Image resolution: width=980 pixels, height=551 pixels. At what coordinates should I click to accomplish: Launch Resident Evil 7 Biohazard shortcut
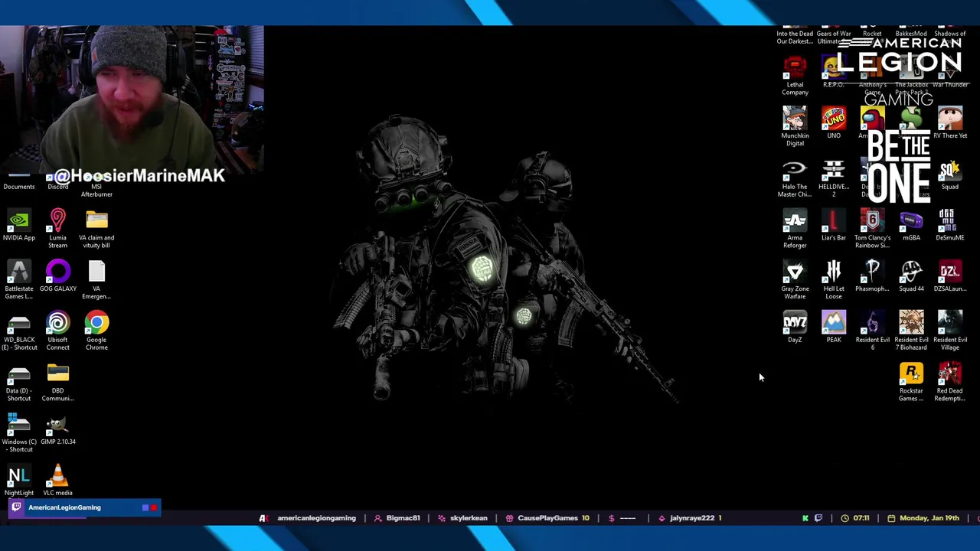(x=911, y=331)
